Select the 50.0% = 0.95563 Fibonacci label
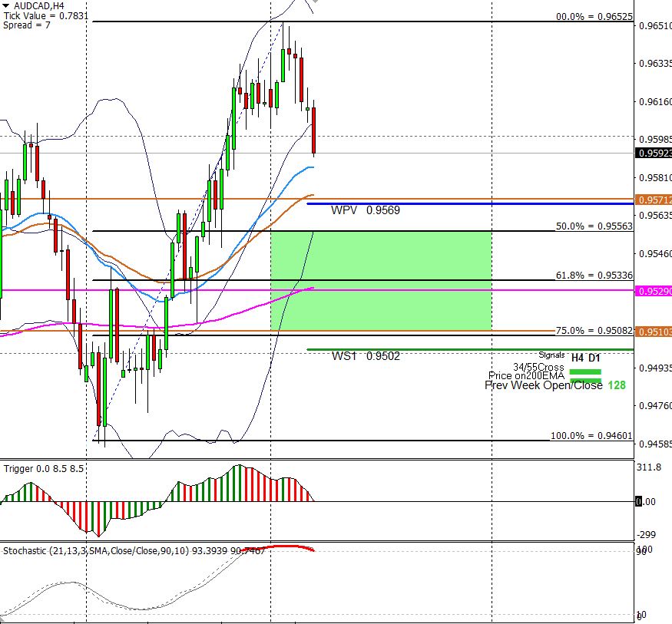Viewport: 672px width, 624px height. [x=594, y=226]
